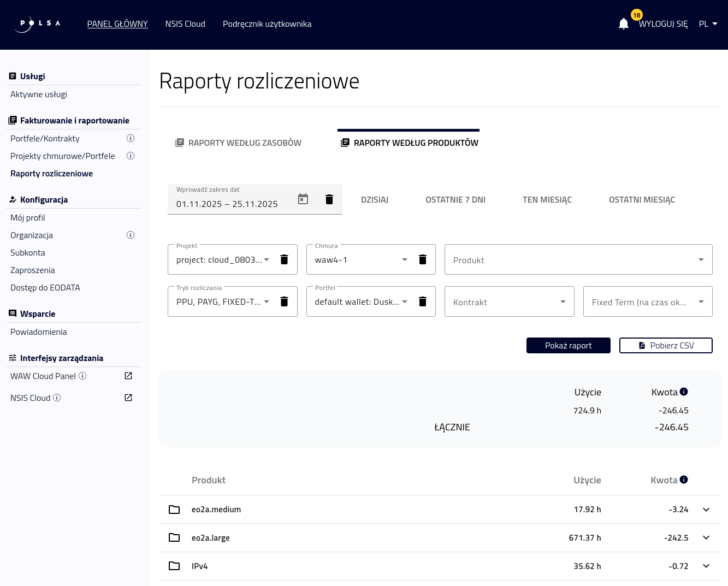The image size is (728, 586).
Task: Clear the date range with trash icon
Action: tap(329, 199)
